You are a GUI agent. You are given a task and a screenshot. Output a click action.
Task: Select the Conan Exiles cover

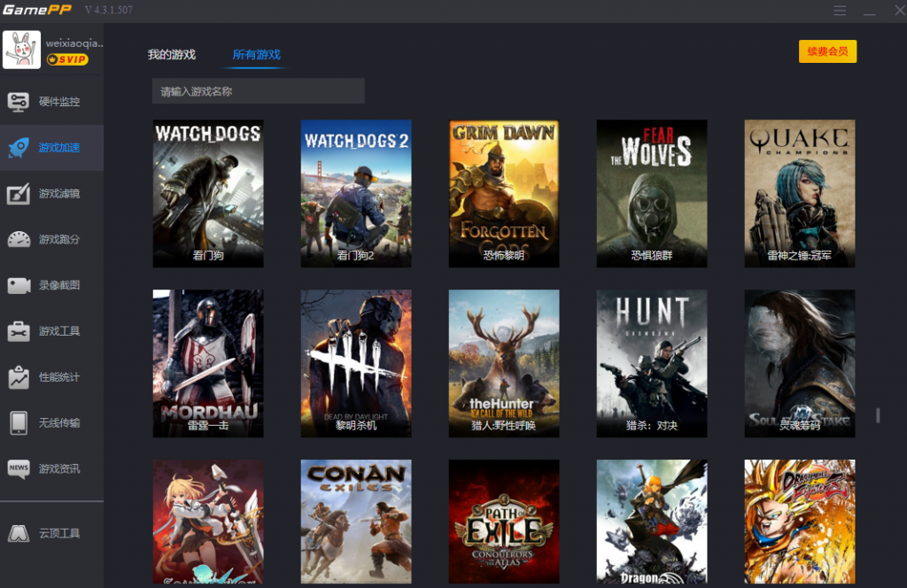click(x=356, y=522)
